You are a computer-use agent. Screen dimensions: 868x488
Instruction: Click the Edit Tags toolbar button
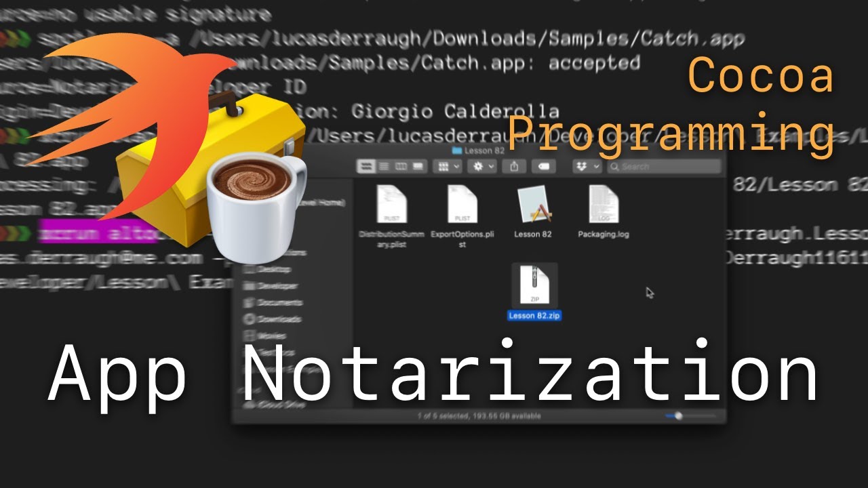pyautogui.click(x=543, y=166)
